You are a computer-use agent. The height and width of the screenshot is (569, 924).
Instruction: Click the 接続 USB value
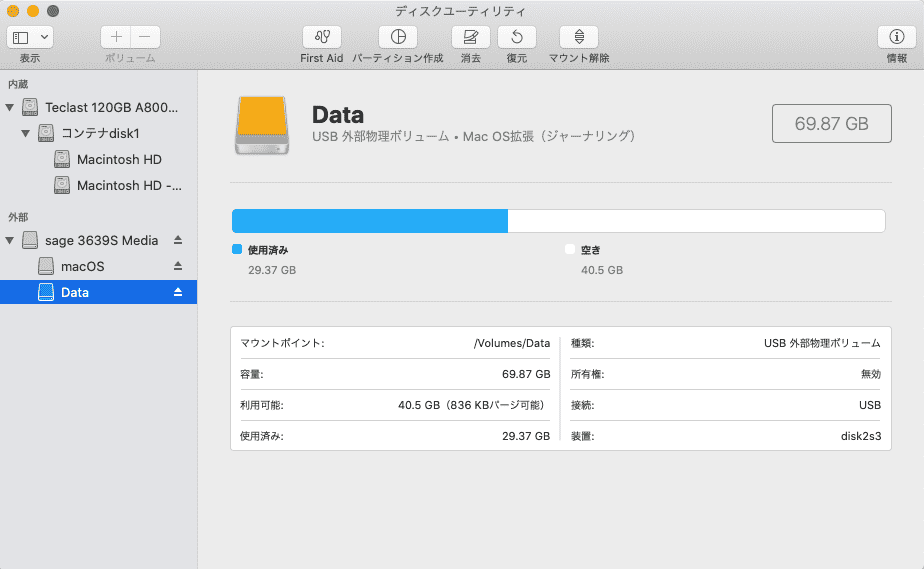[x=870, y=405]
